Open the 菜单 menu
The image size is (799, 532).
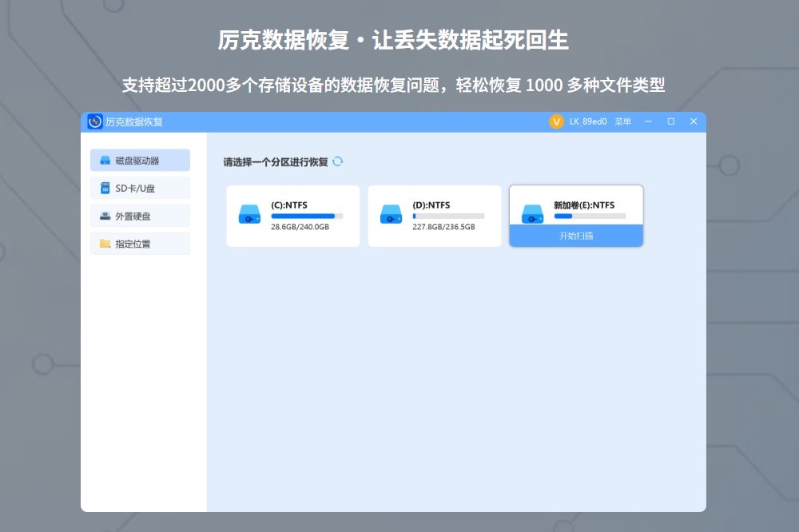pyautogui.click(x=622, y=121)
